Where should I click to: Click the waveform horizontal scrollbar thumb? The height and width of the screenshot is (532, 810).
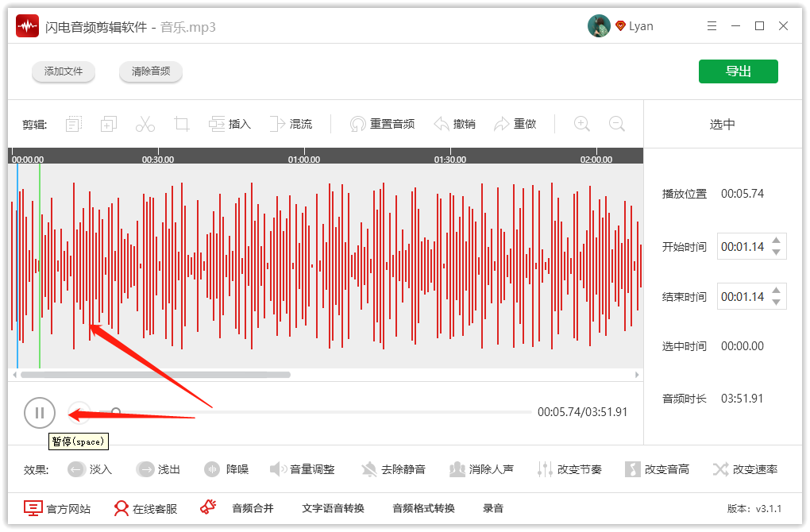[156, 375]
